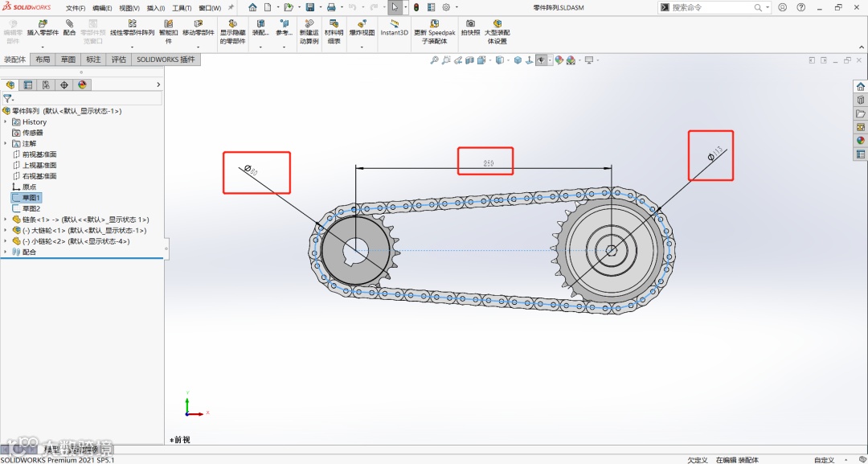
Task: Open the 窗口(W) menu
Action: coord(210,8)
